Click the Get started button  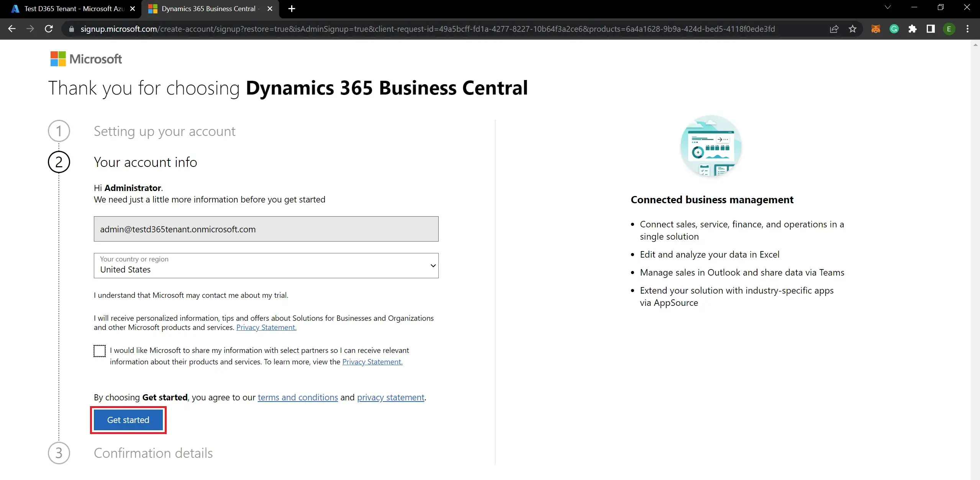pos(128,420)
